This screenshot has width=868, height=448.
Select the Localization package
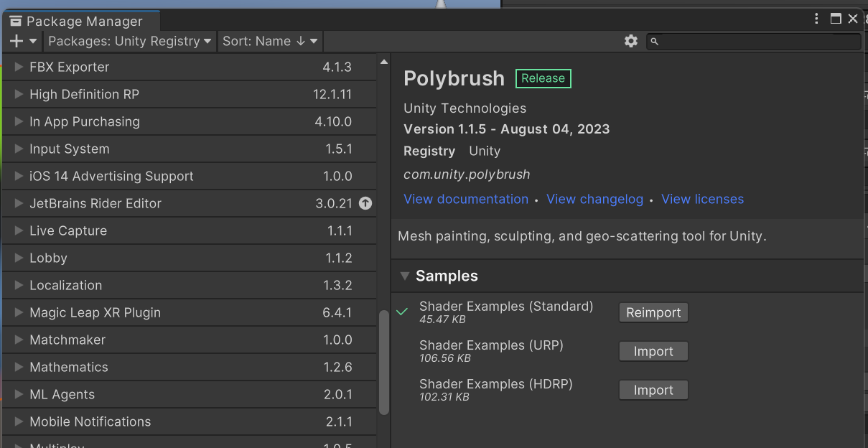tap(190, 285)
